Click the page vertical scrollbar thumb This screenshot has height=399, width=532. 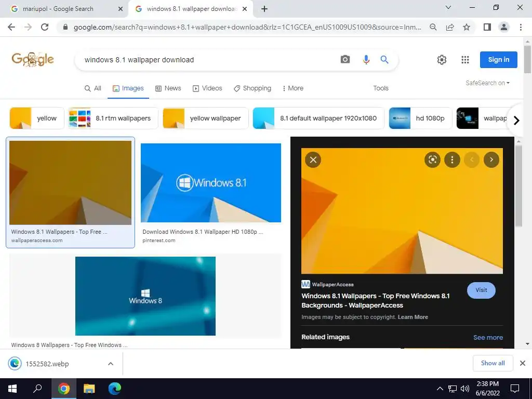click(x=527, y=59)
